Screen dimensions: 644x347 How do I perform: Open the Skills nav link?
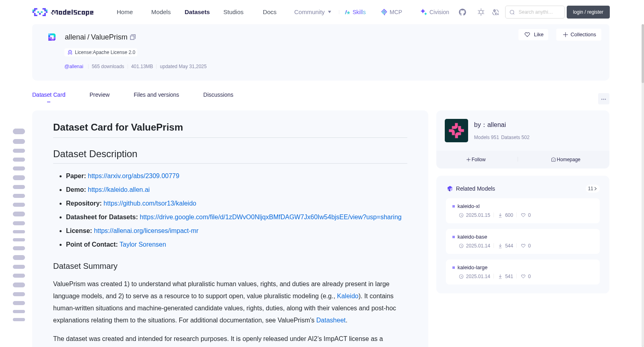(x=355, y=12)
